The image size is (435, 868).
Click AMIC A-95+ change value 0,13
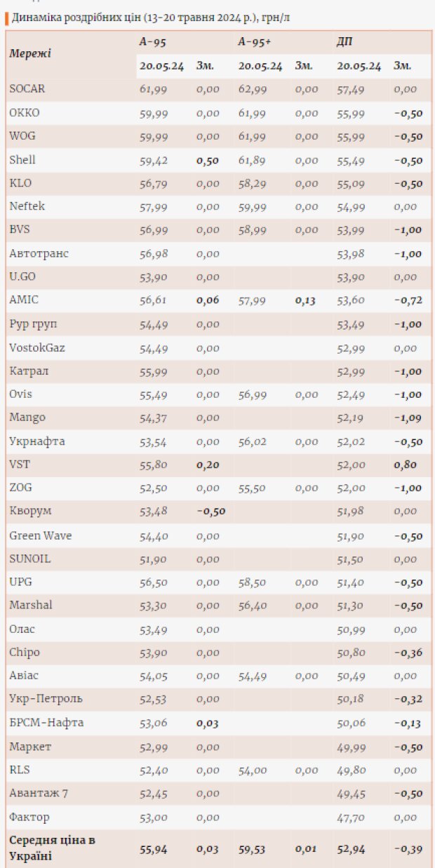[305, 300]
